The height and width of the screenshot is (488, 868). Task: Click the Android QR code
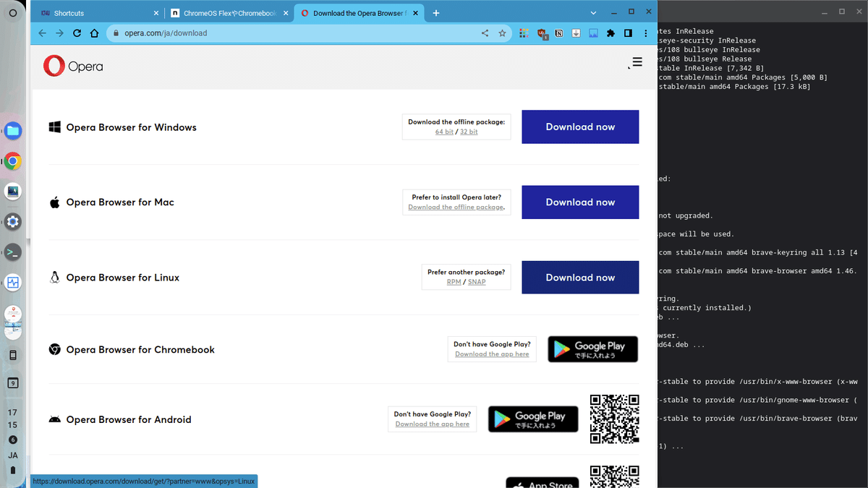pyautogui.click(x=615, y=419)
